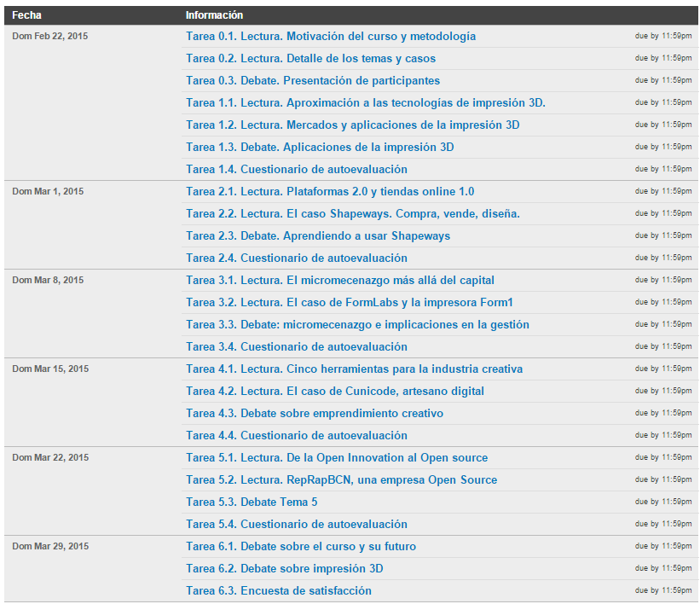This screenshot has height=604, width=700.
Task: Select Tarea 1.2 Mercados y aplicaciones link
Action: pos(353,125)
